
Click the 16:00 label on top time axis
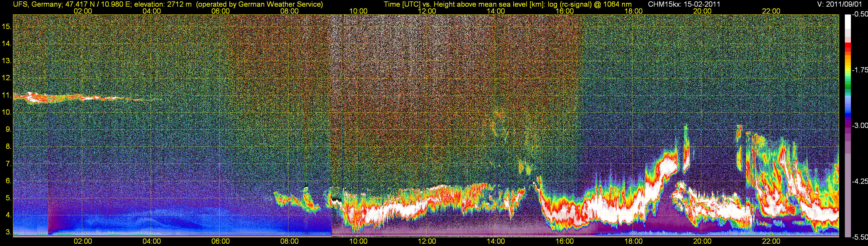[x=564, y=11]
